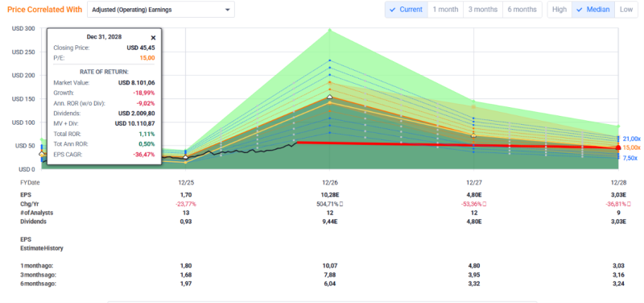This screenshot has height=303, width=644.
Task: Click the 7,50x P/E line label
Action: click(x=630, y=158)
